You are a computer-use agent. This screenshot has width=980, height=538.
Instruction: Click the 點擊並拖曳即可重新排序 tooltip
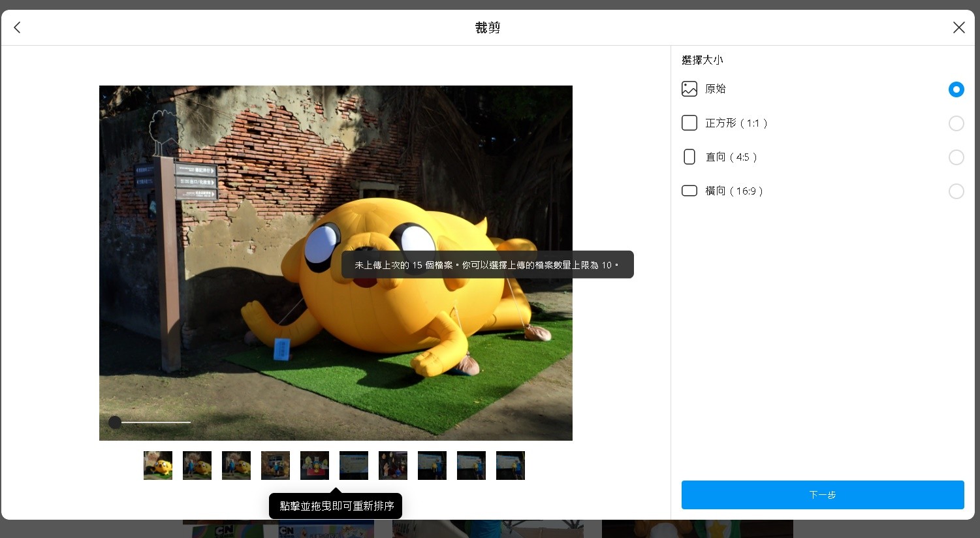pos(336,506)
